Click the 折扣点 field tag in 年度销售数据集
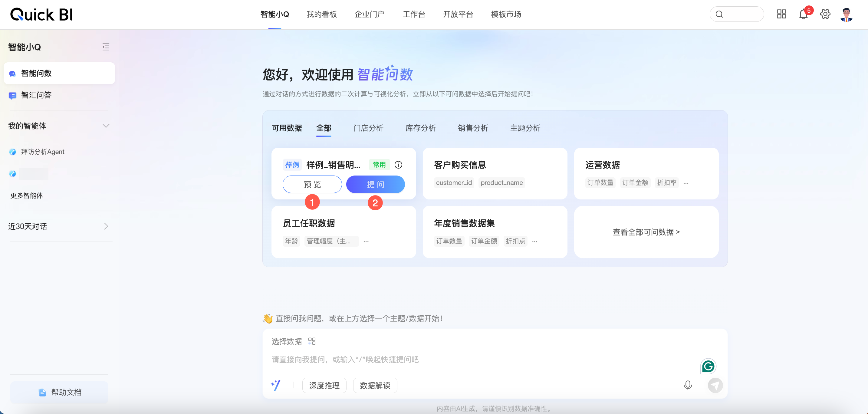Image resolution: width=868 pixels, height=414 pixels. click(x=515, y=241)
